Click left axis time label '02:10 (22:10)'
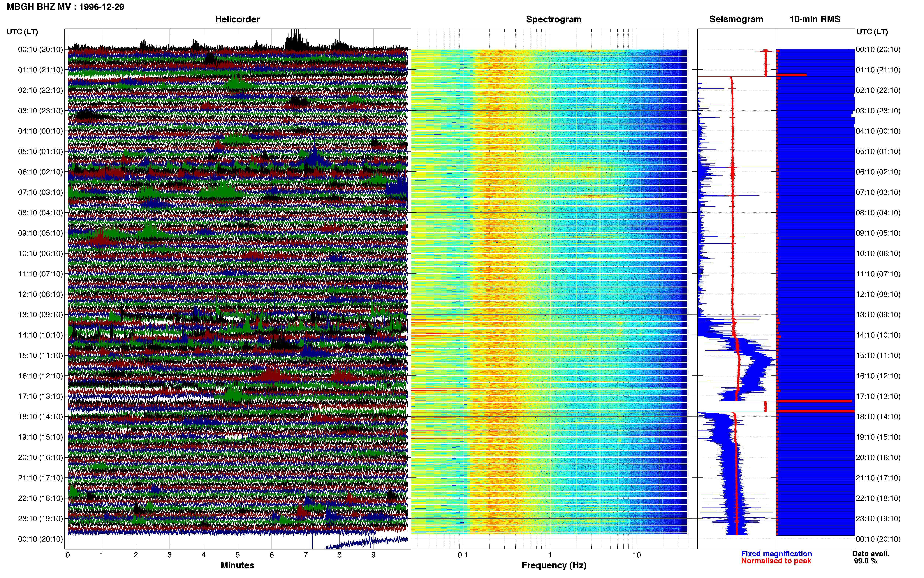 [x=41, y=90]
